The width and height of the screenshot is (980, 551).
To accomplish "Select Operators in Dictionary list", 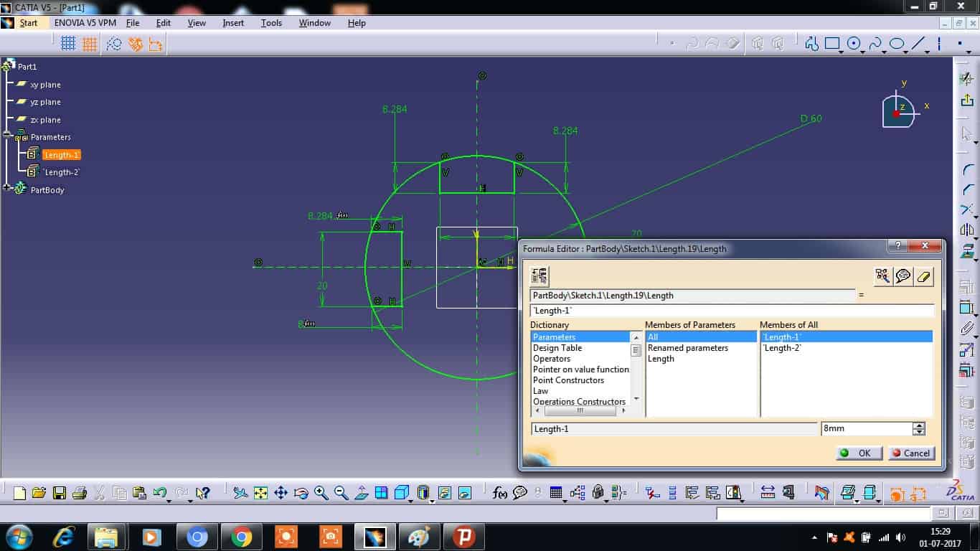I will pyautogui.click(x=552, y=359).
